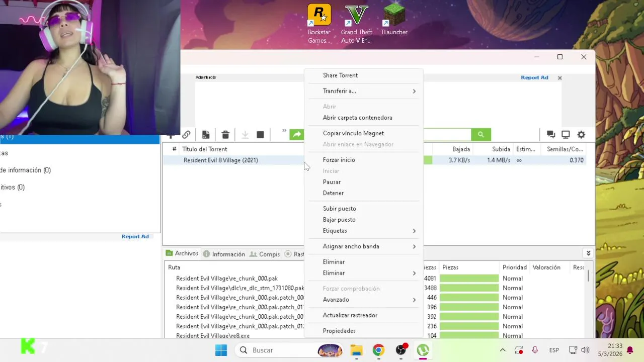
Task: Sort by Título del Torrent column header
Action: click(205, 149)
